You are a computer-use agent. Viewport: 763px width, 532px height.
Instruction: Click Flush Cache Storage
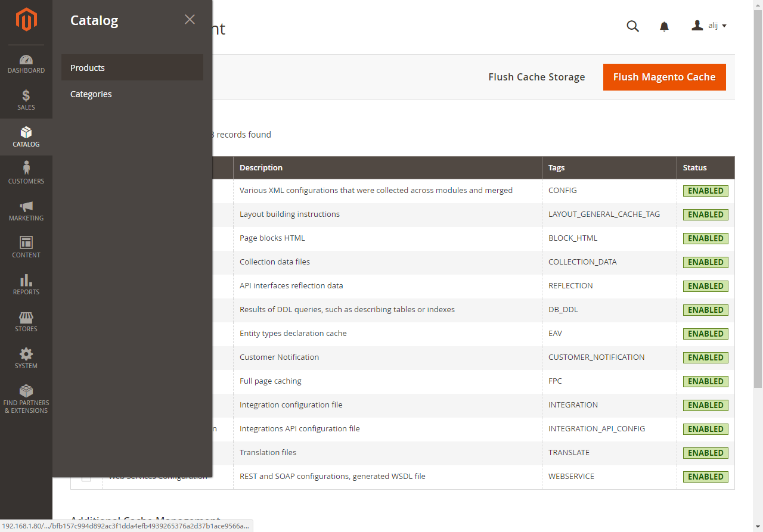pos(536,77)
